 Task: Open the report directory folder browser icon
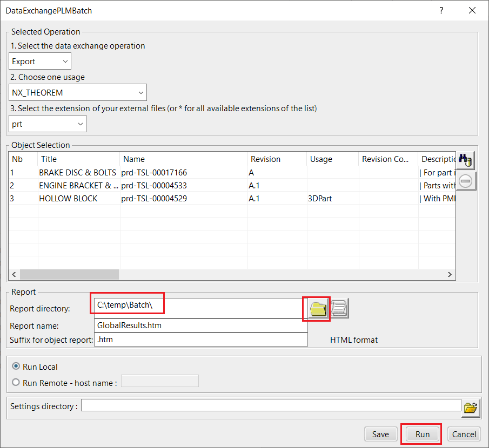[x=318, y=309]
